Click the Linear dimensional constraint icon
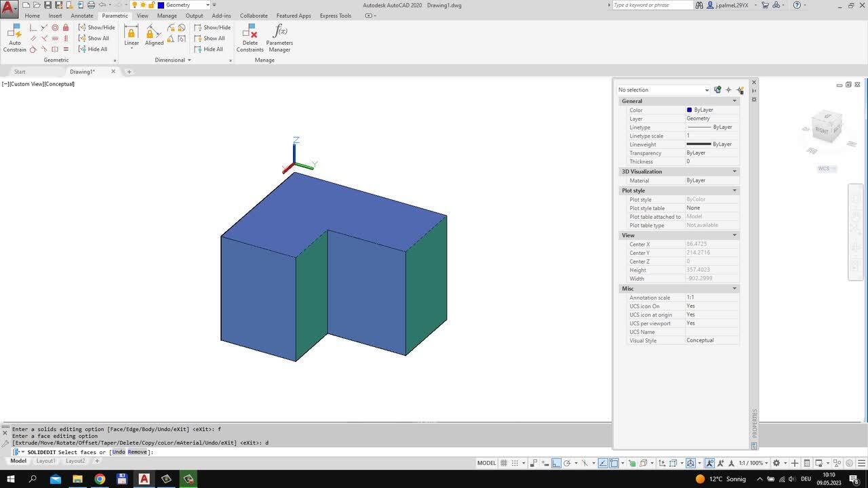Image resolution: width=868 pixels, height=488 pixels. coord(132,35)
